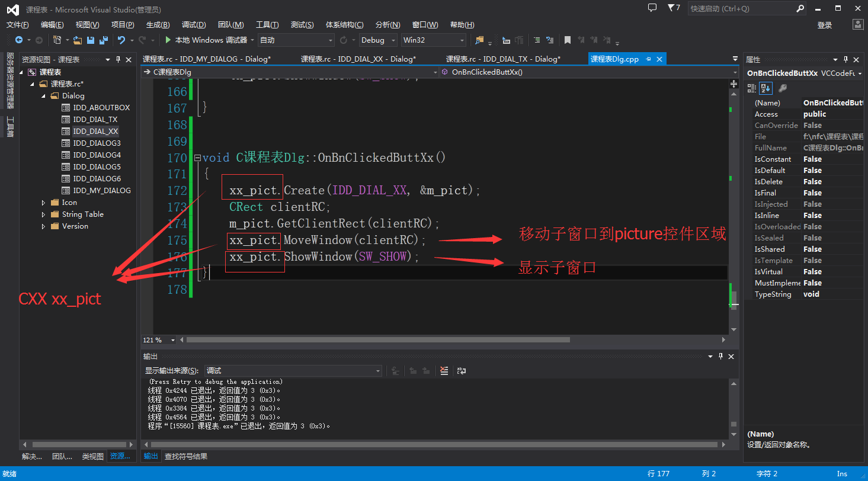
Task: Close the 资源视图 panel
Action: (x=129, y=59)
